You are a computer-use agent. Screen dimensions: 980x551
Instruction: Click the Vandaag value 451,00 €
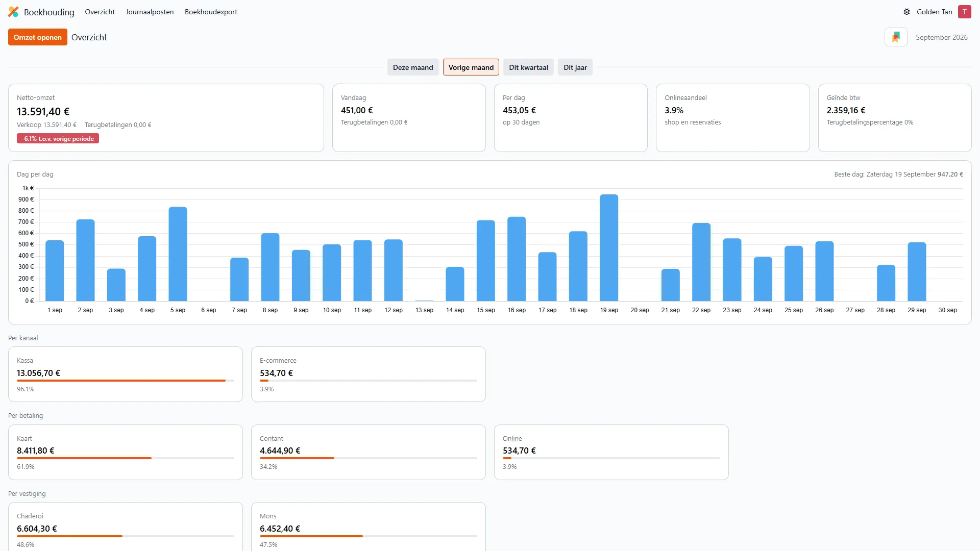(x=357, y=110)
